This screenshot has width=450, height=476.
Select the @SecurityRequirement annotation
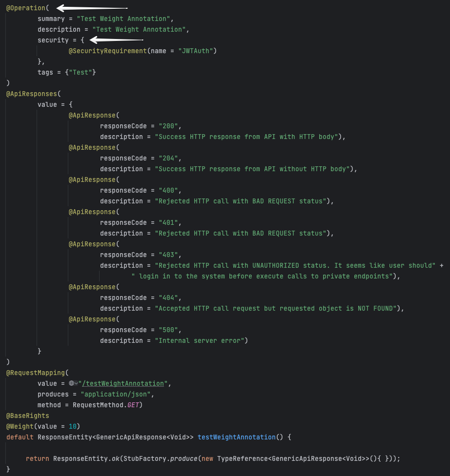107,51
